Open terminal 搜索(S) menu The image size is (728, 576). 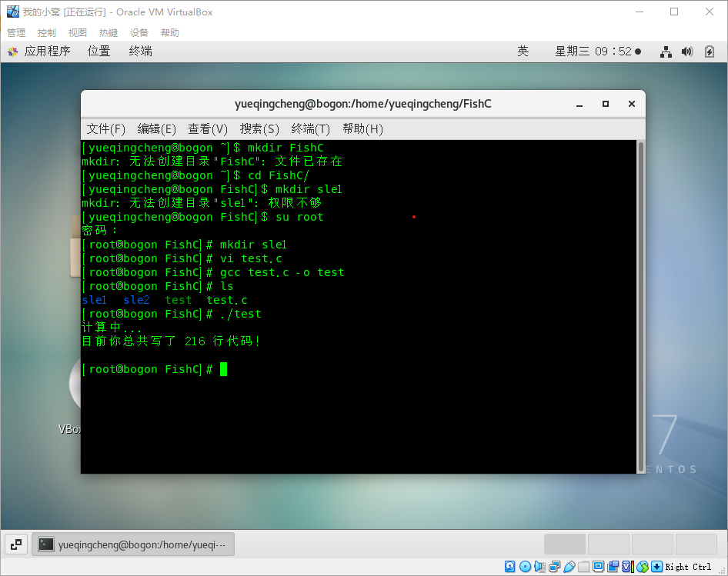[259, 128]
